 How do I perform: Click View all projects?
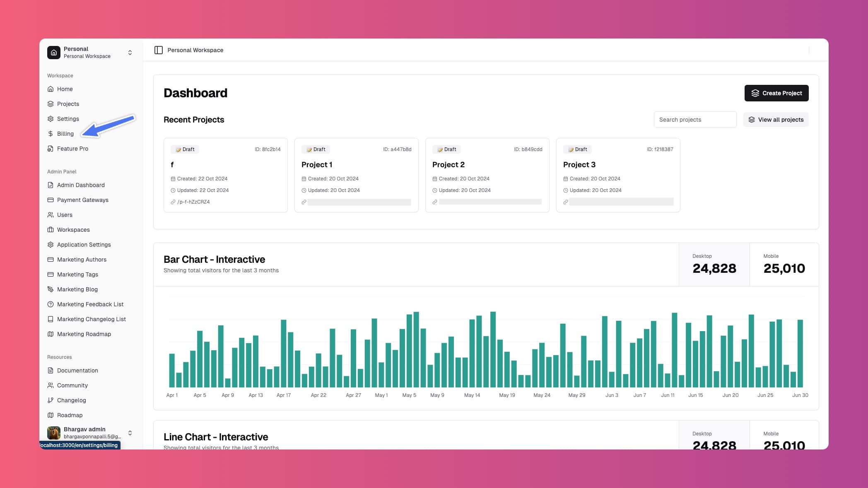coord(776,119)
